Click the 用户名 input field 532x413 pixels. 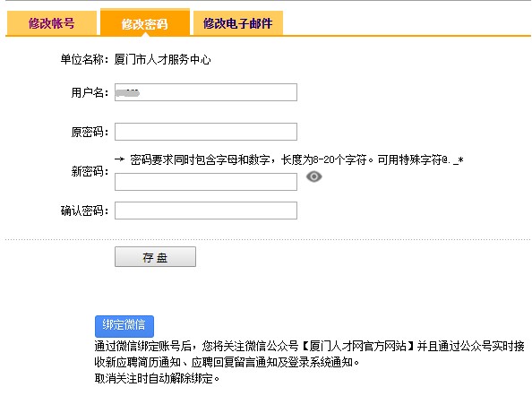[206, 92]
